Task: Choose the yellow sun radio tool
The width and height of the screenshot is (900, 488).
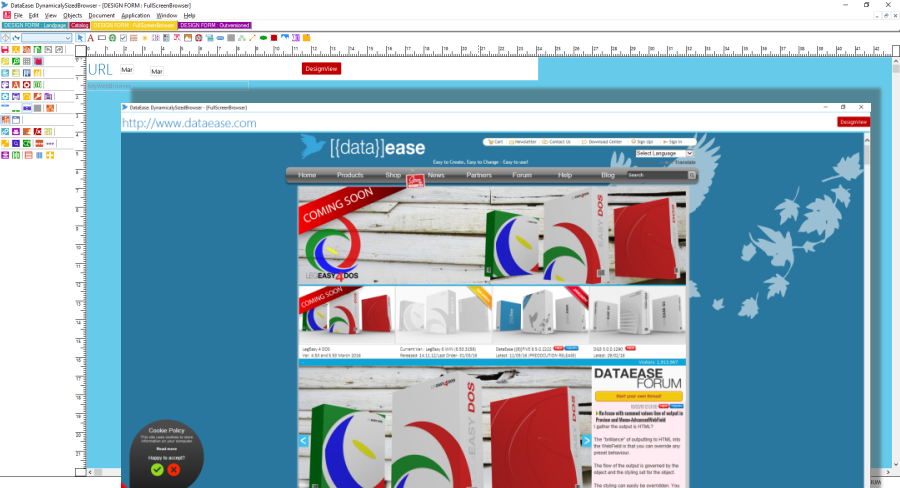Action: pos(145,38)
